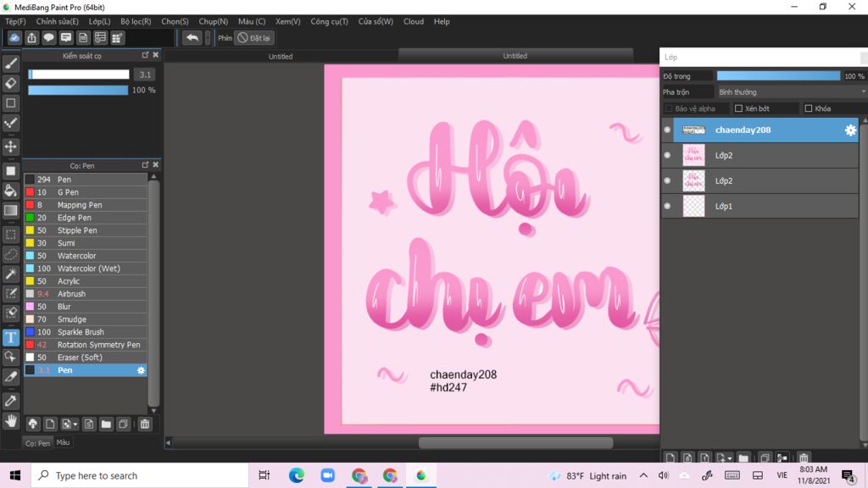Image resolution: width=868 pixels, height=488 pixels.
Task: Open the Cửa sổ(W) menu
Action: pos(376,21)
